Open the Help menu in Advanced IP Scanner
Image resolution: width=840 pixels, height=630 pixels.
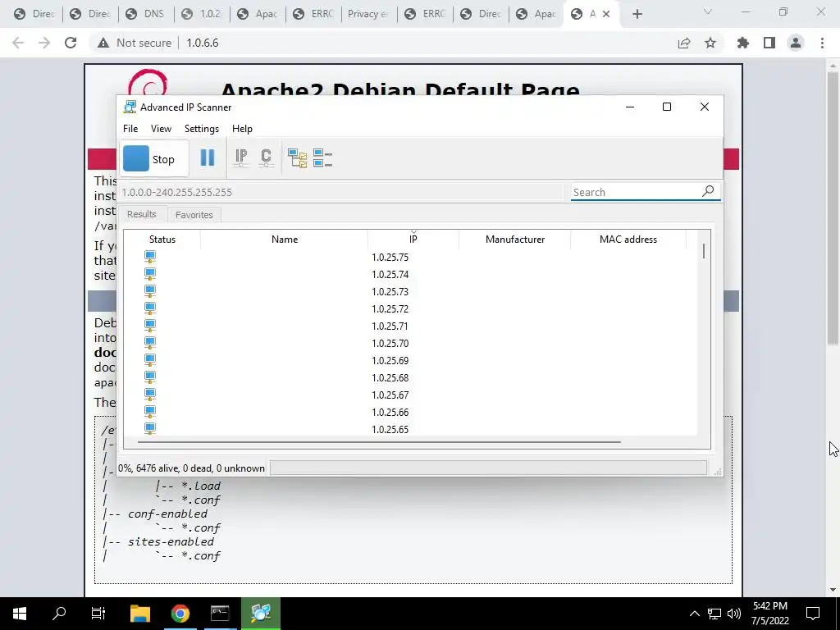[242, 129]
